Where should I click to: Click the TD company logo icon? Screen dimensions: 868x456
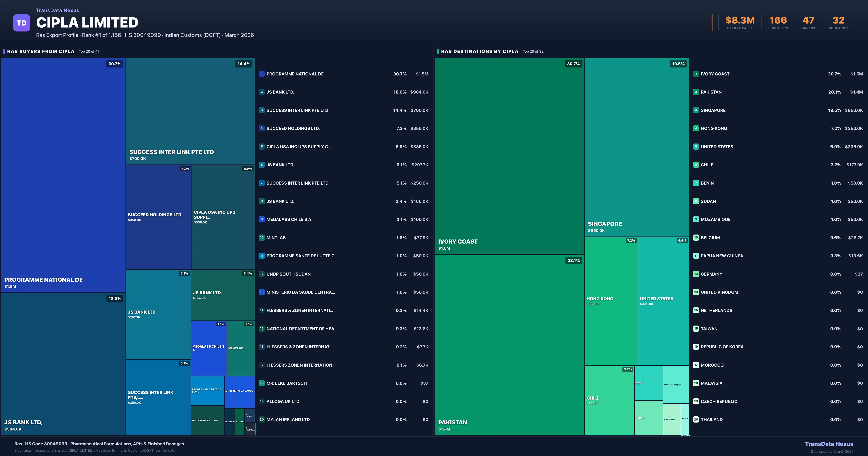coord(22,22)
